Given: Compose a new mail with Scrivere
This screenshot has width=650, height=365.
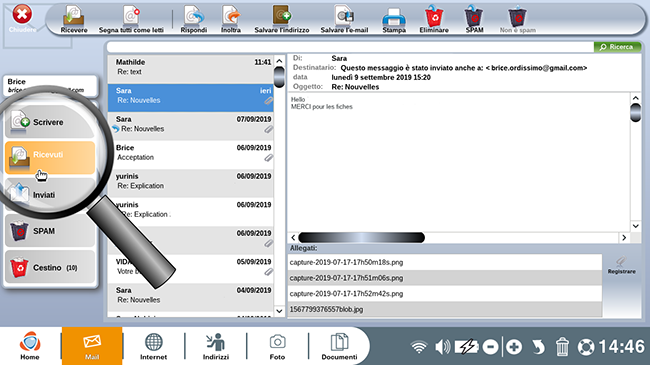Looking at the screenshot, I should 50,122.
